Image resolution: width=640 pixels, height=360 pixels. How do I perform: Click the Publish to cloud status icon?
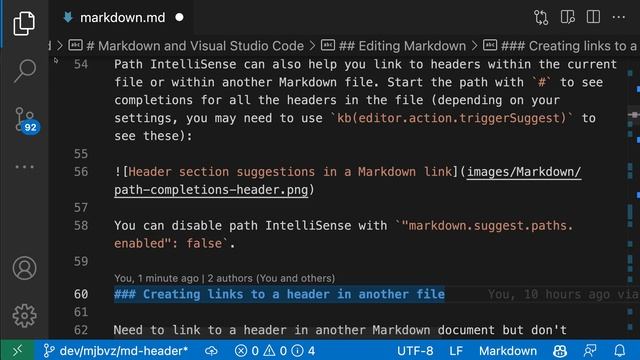[x=211, y=351]
